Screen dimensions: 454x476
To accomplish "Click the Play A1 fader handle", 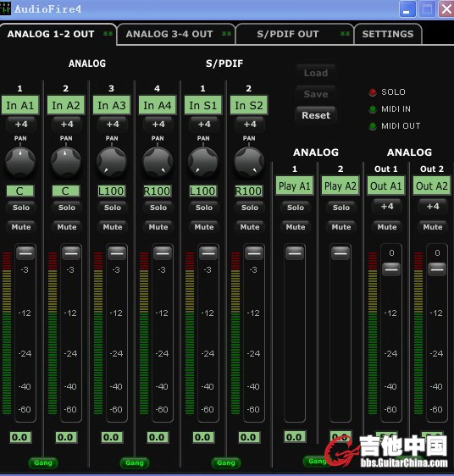I will pos(295,253).
